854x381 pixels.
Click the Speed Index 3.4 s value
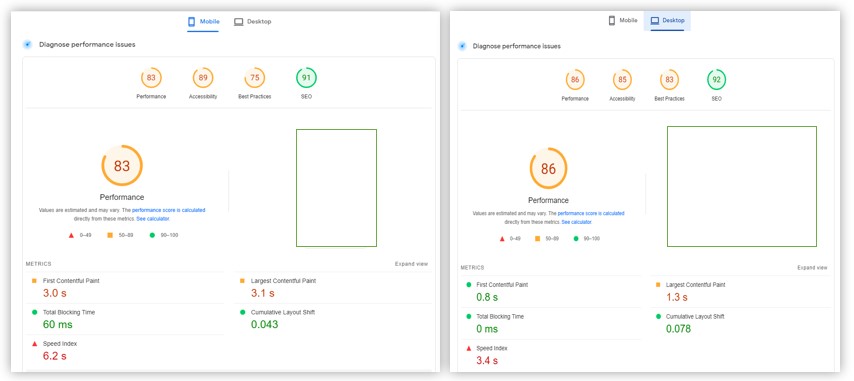(487, 360)
